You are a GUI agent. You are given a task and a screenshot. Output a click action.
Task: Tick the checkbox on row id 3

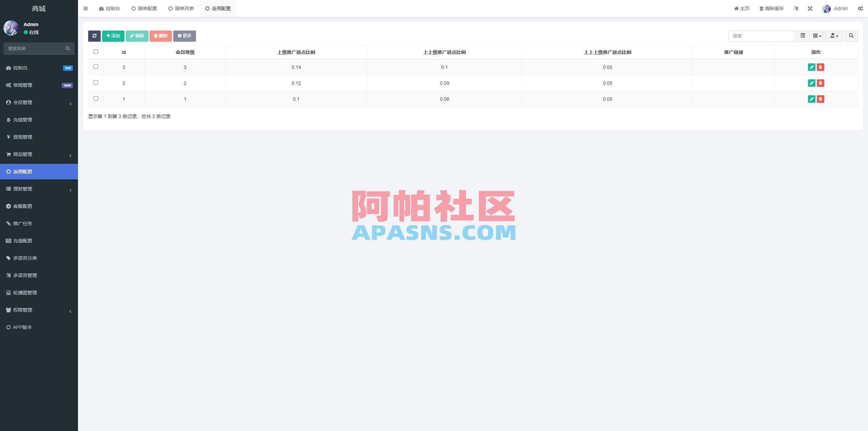pos(96,67)
